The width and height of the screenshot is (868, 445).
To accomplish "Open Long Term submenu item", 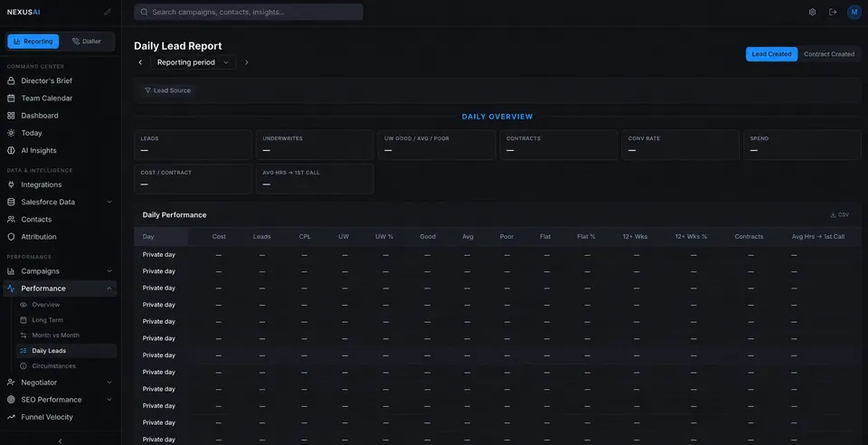I will click(66, 320).
